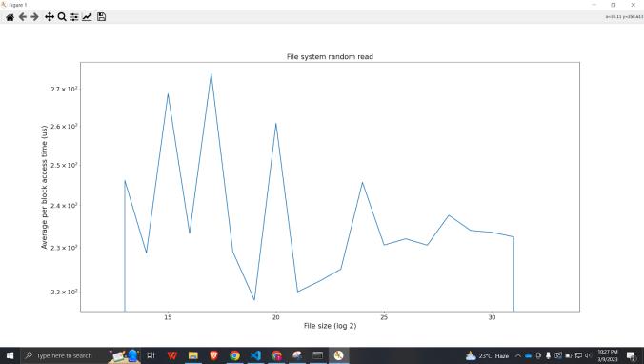Viewport: 644px width, 364px height.
Task: Show hidden system tray icons
Action: coord(518,355)
